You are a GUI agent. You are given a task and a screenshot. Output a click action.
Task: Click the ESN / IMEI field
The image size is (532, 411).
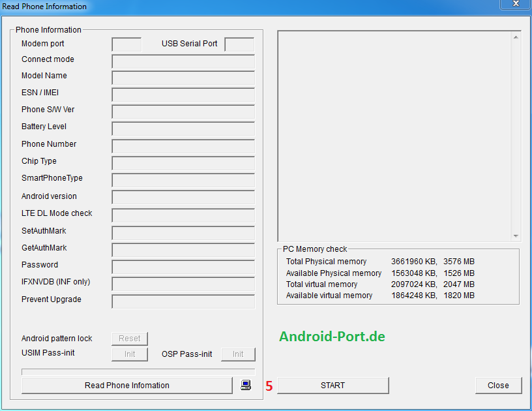[x=183, y=95]
